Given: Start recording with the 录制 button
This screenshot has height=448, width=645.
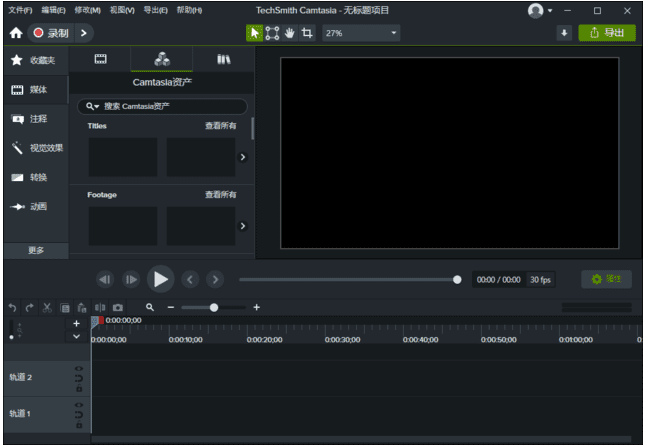Looking at the screenshot, I should click(x=51, y=33).
